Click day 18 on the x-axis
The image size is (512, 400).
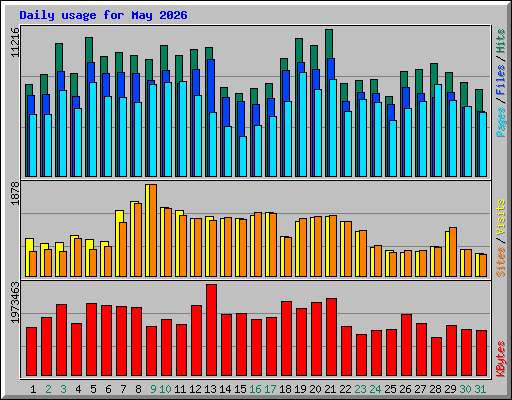[x=285, y=389]
